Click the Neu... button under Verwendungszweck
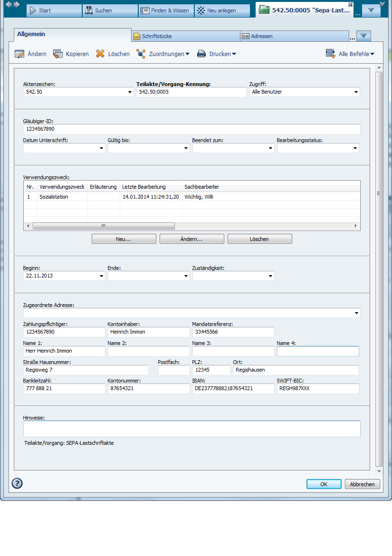 pos(124,239)
